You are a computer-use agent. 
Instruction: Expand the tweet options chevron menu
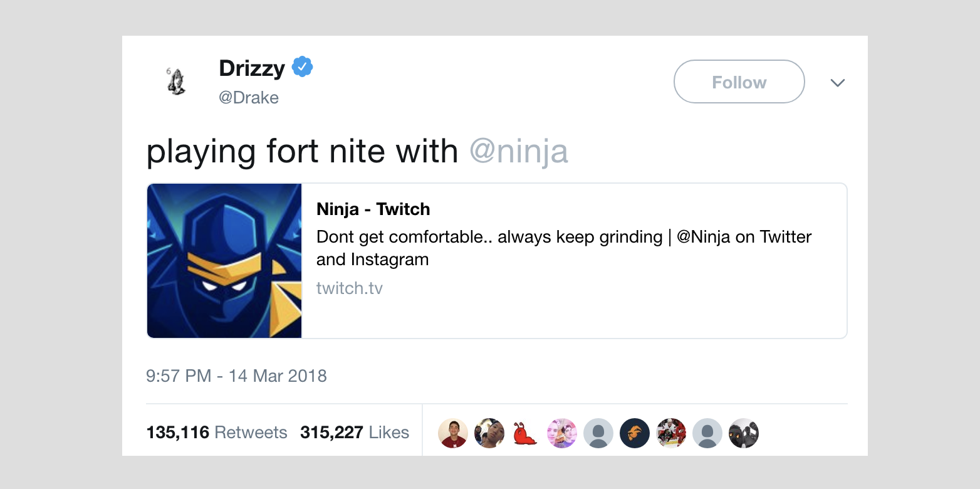pos(838,83)
